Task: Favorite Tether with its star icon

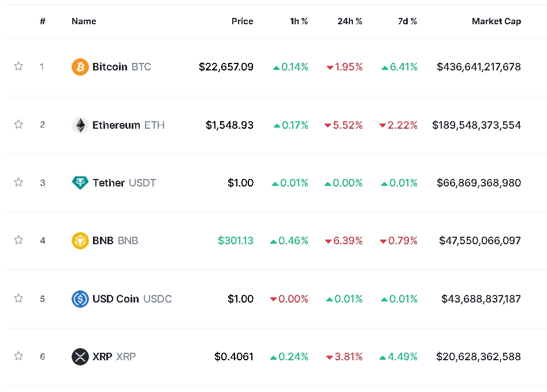Action: (x=18, y=182)
